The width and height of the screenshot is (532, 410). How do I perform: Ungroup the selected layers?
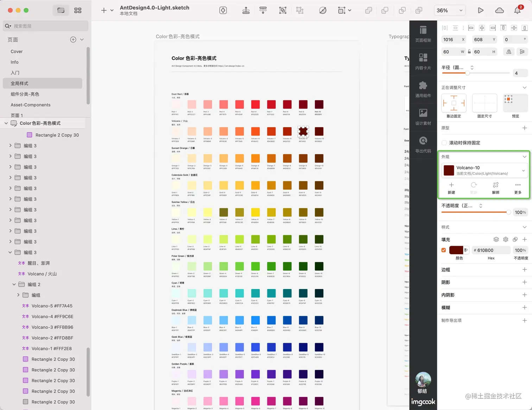300,11
